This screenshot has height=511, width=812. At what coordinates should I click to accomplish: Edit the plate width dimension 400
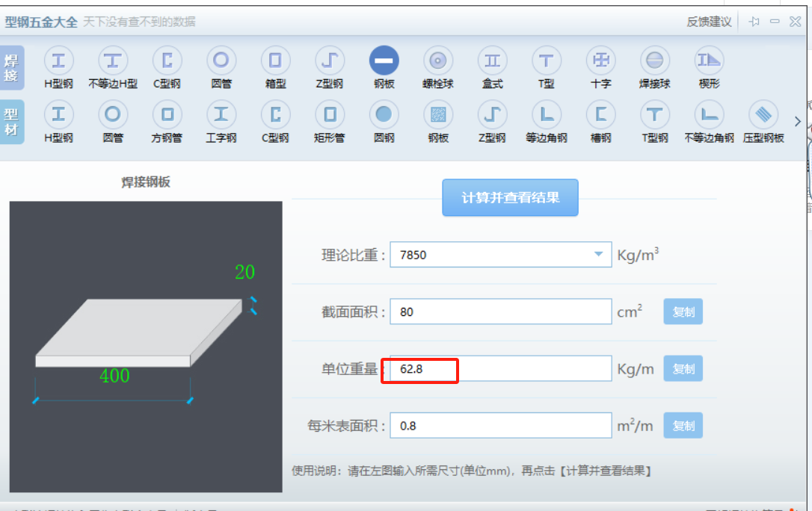[114, 376]
